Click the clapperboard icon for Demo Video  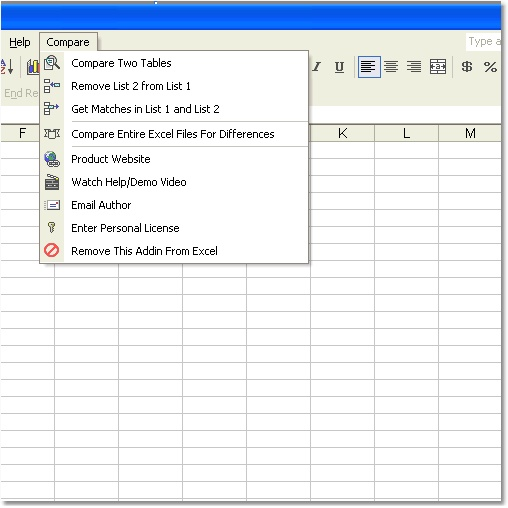pyautogui.click(x=52, y=182)
